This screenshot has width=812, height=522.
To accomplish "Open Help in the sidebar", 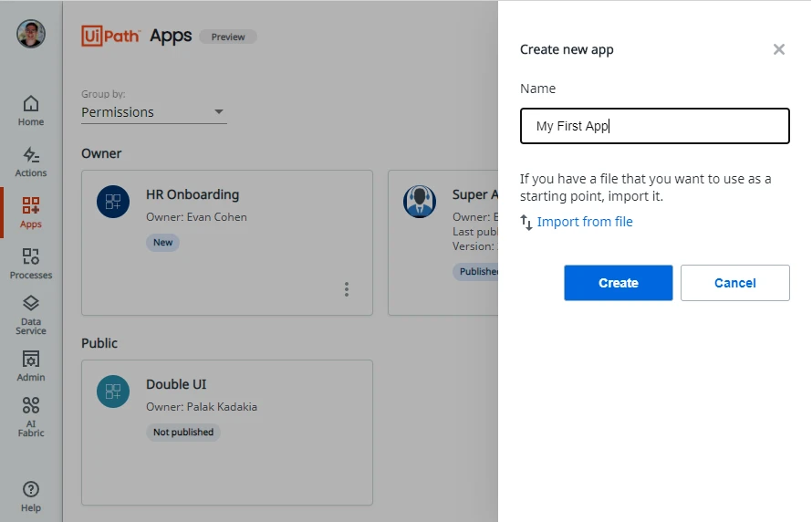I will tap(31, 496).
